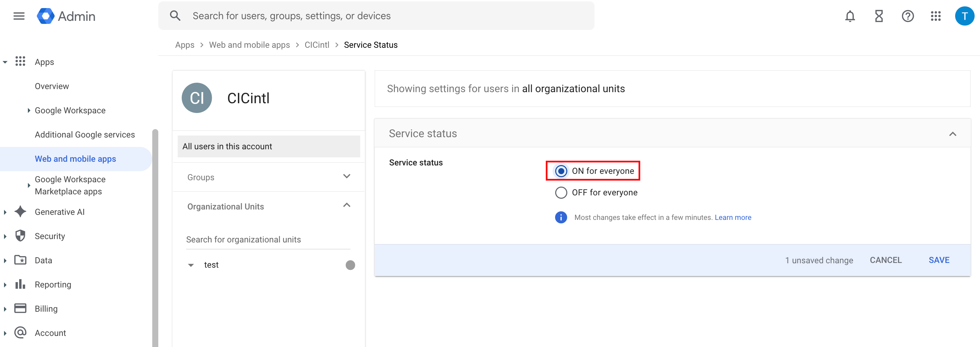Open the main menu hamburger icon
This screenshot has height=347, width=980.
[18, 16]
